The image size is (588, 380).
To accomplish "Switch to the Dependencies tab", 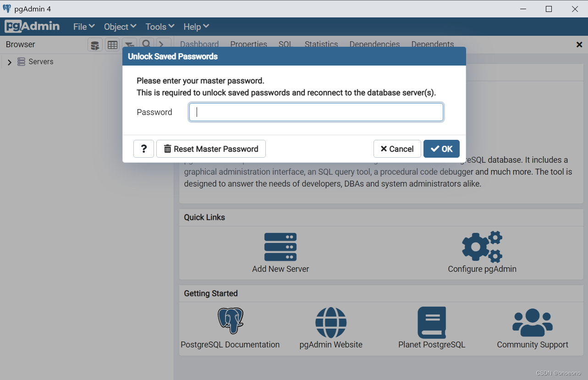I will (374, 44).
